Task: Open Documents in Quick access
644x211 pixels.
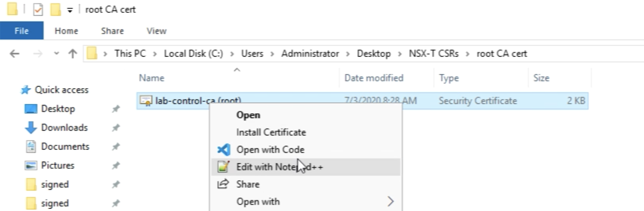Action: (65, 146)
